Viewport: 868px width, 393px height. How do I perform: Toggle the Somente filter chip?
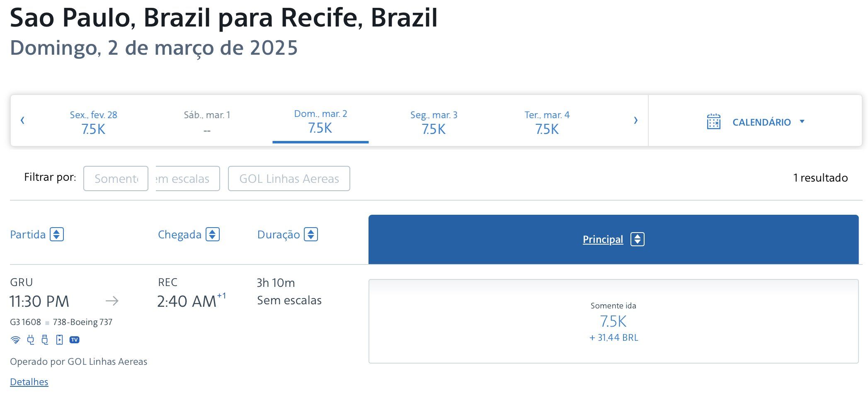[x=116, y=179]
